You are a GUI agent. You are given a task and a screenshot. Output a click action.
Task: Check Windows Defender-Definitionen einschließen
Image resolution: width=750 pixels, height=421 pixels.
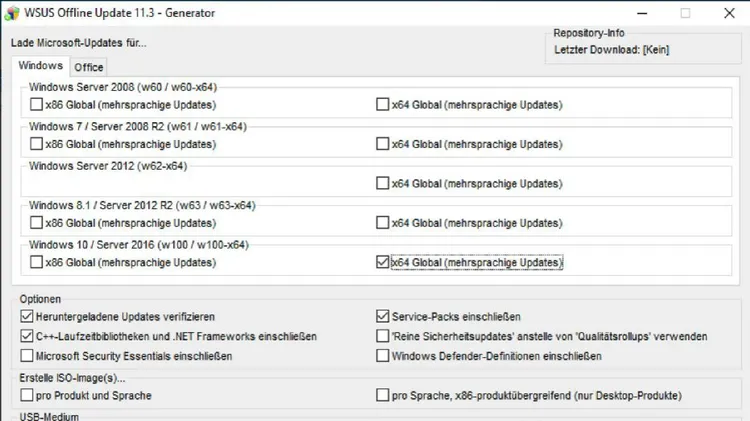coord(383,355)
